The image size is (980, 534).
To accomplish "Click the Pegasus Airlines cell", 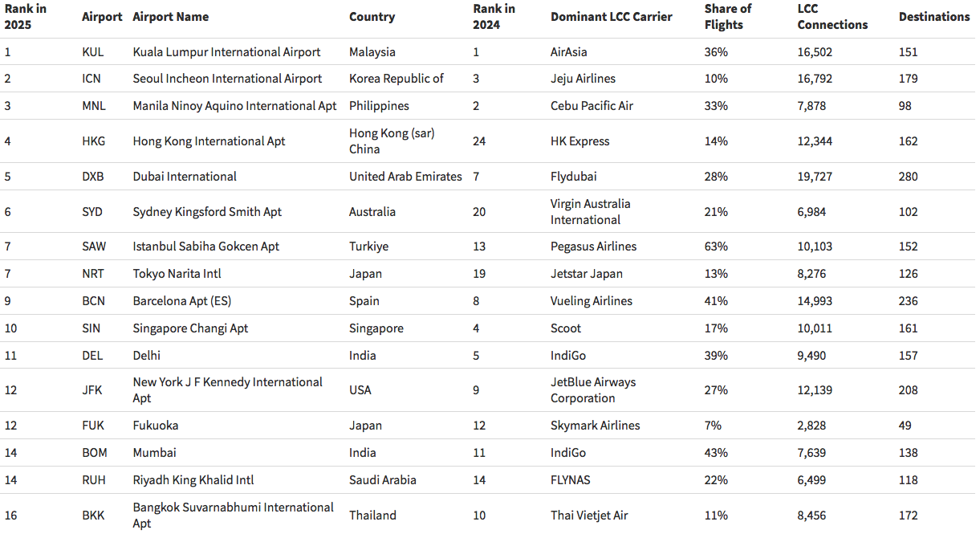I will (x=593, y=247).
